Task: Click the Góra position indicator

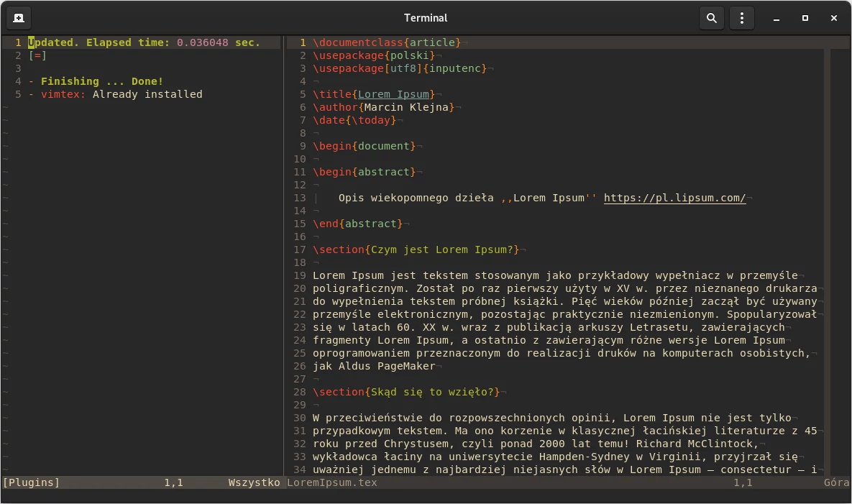Action: pyautogui.click(x=836, y=482)
